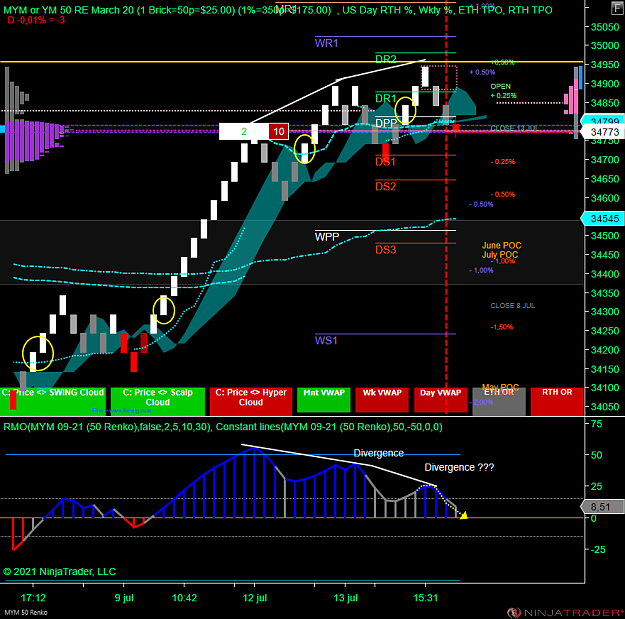Click the green OPEN label
Screen dimensions: 625x619
point(501,86)
